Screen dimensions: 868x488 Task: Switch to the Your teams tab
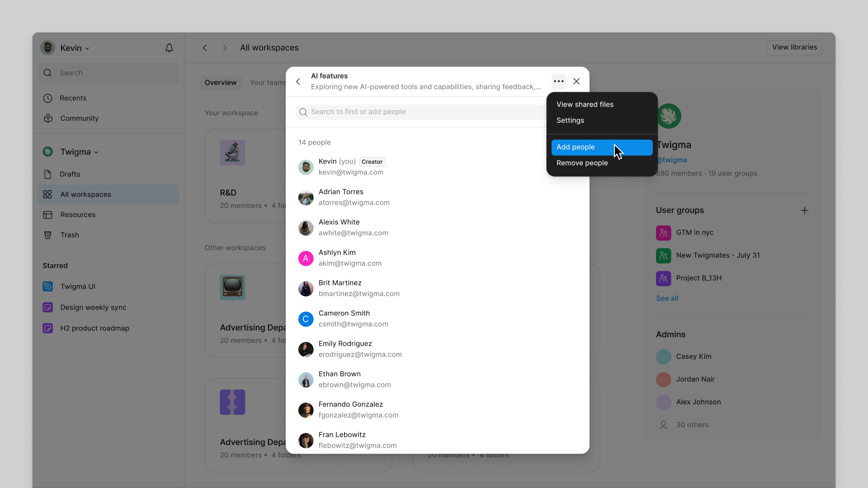pyautogui.click(x=267, y=82)
